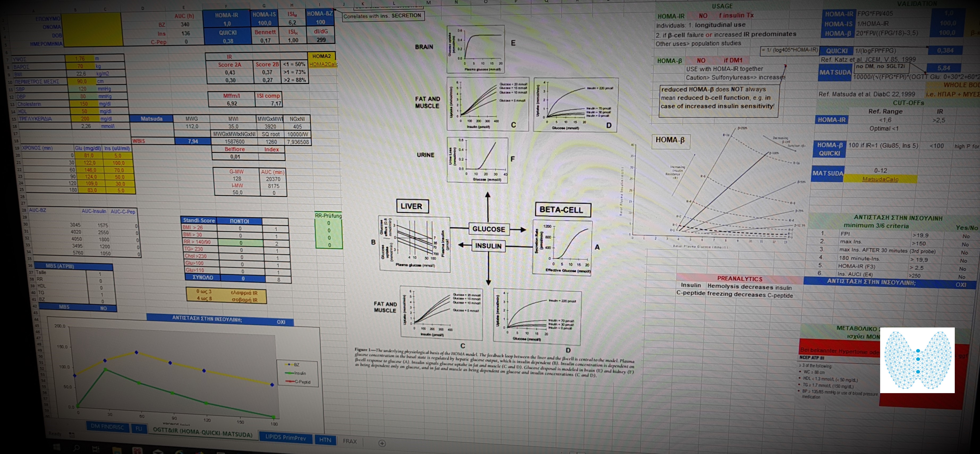The width and height of the screenshot is (980, 454).
Task: Select the height cell showing 1,76
Action: pos(79,59)
